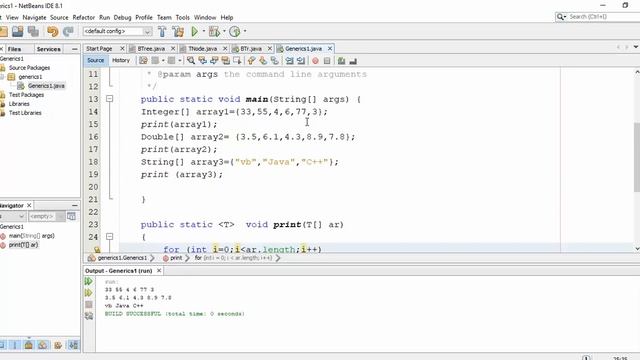Viewport: 640px width, 360px height.
Task: Minimize the Navigator panel
Action: click(74, 205)
